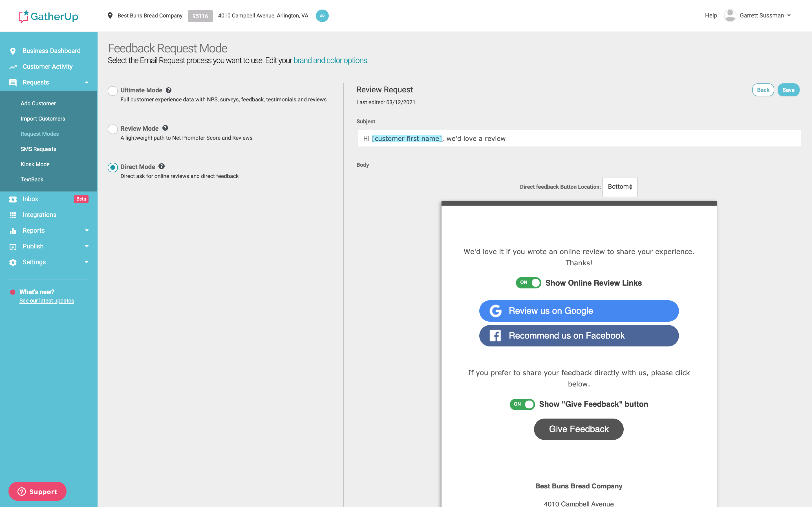Select the Business Dashboard location pin icon

[x=13, y=51]
